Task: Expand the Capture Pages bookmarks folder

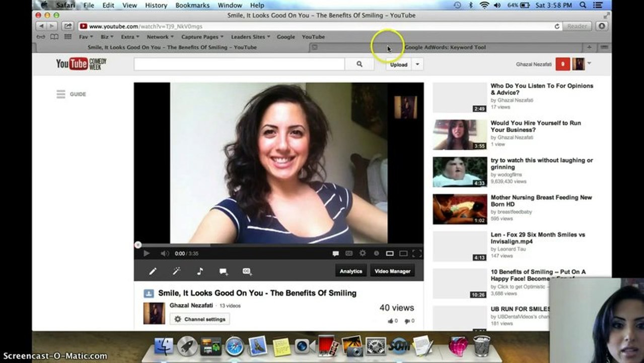Action: pos(202,37)
